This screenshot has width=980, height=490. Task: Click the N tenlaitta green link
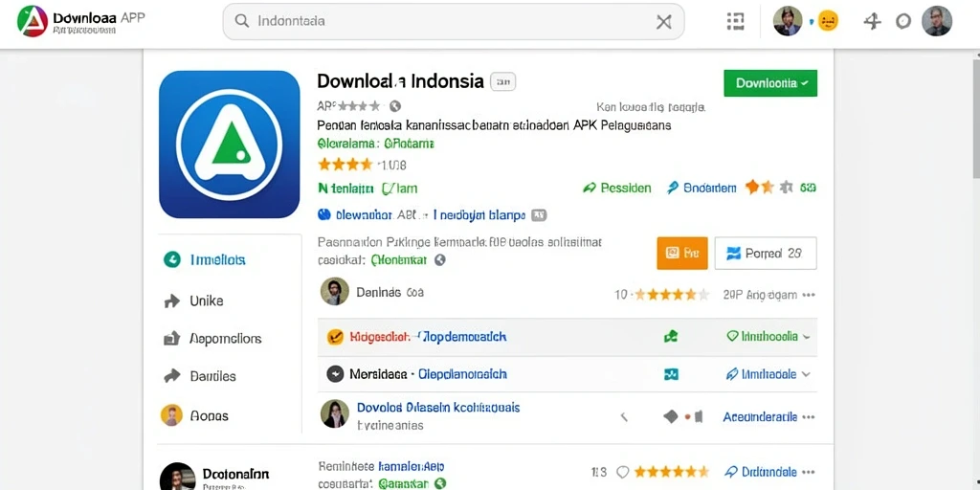click(345, 189)
